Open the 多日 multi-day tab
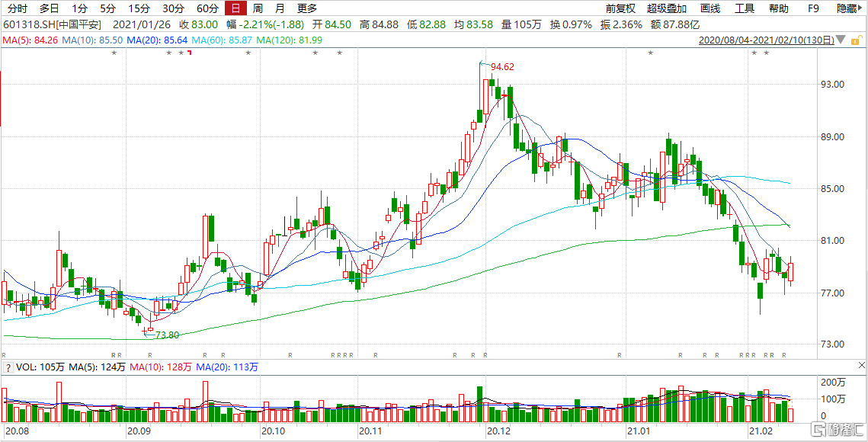 (x=50, y=8)
